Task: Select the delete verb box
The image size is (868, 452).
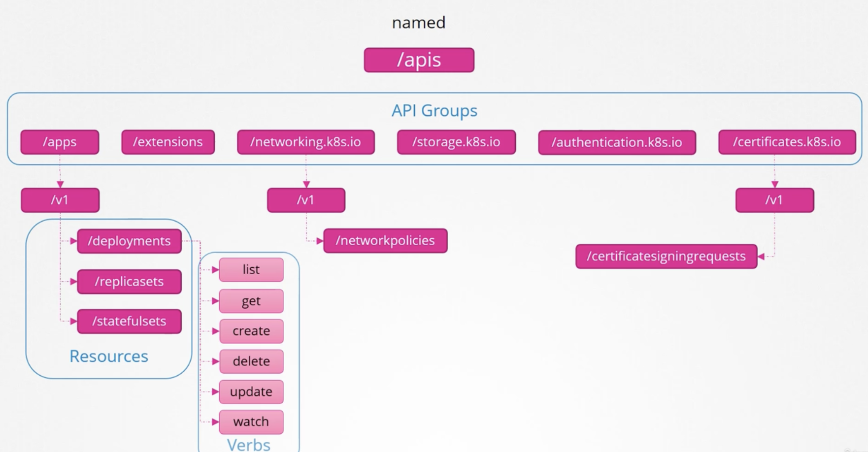Action: point(251,361)
